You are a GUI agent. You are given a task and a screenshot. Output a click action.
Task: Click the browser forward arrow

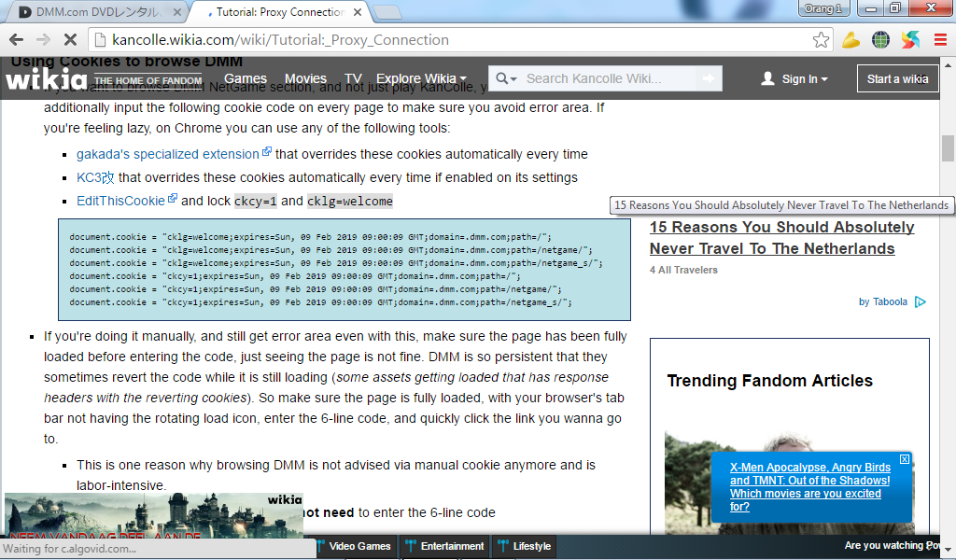tap(43, 40)
